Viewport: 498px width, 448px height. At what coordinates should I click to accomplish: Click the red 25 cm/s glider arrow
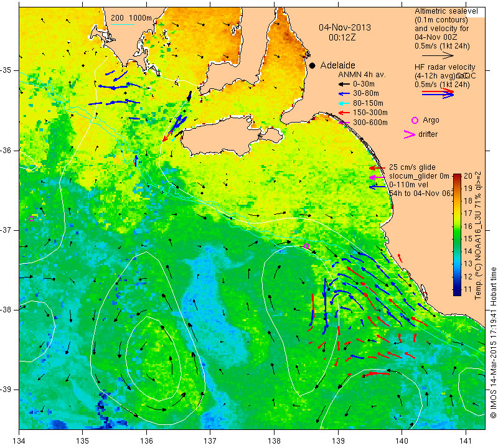click(x=377, y=168)
